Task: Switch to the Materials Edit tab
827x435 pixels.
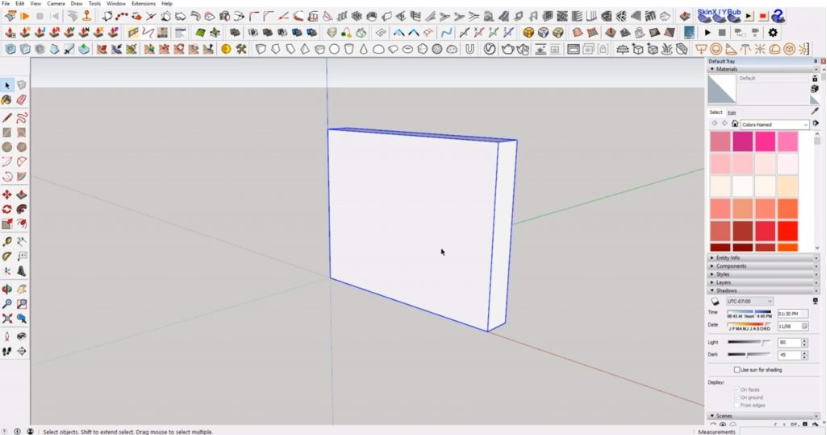Action: coord(732,113)
